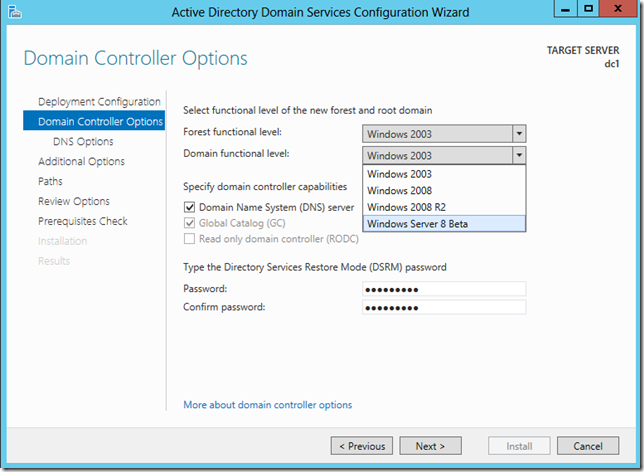Close the configuration wizard window
644x472 pixels.
point(618,9)
